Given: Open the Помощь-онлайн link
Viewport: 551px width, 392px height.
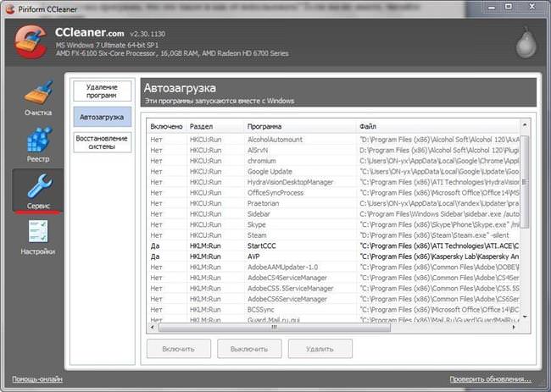Looking at the screenshot, I should pos(37,379).
